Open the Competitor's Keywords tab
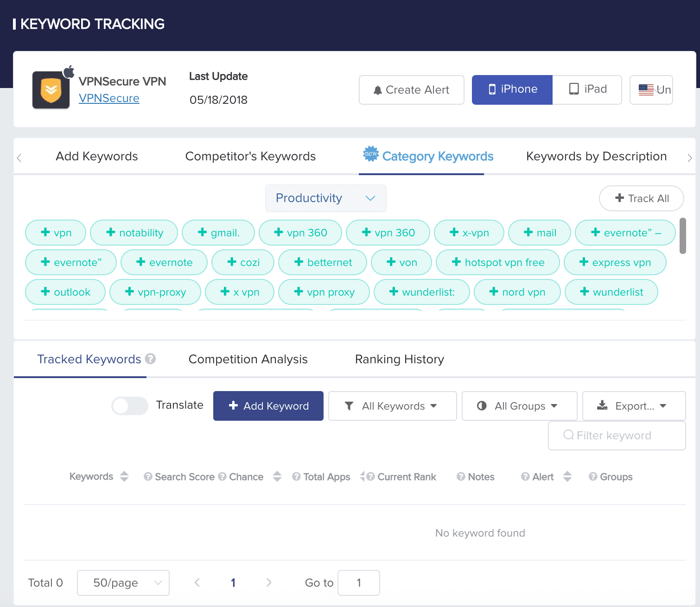This screenshot has height=607, width=700. [x=250, y=156]
